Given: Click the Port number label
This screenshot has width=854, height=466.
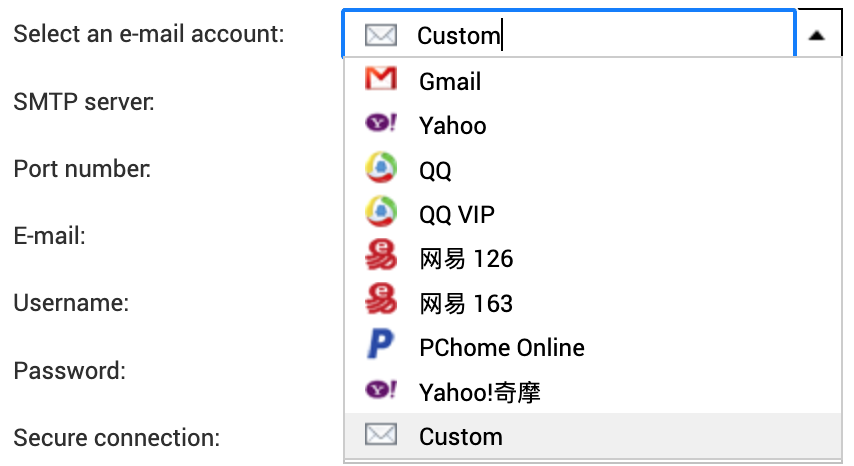Looking at the screenshot, I should tap(82, 169).
